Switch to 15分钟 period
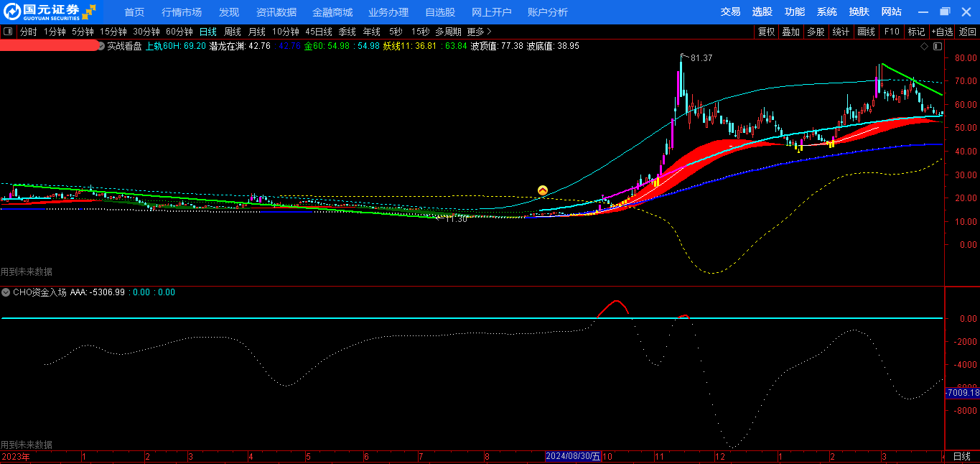Viewport: 980px width, 464px height. pyautogui.click(x=113, y=32)
